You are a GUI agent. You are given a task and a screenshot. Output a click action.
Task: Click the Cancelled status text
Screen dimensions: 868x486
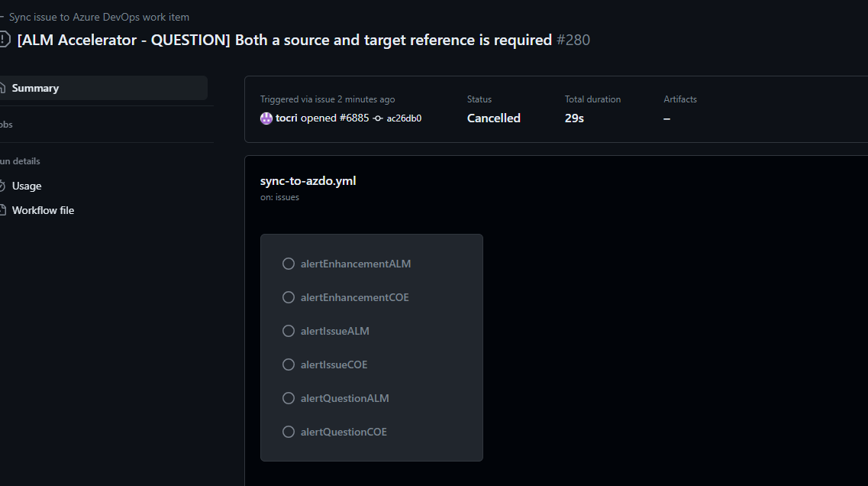pyautogui.click(x=493, y=118)
